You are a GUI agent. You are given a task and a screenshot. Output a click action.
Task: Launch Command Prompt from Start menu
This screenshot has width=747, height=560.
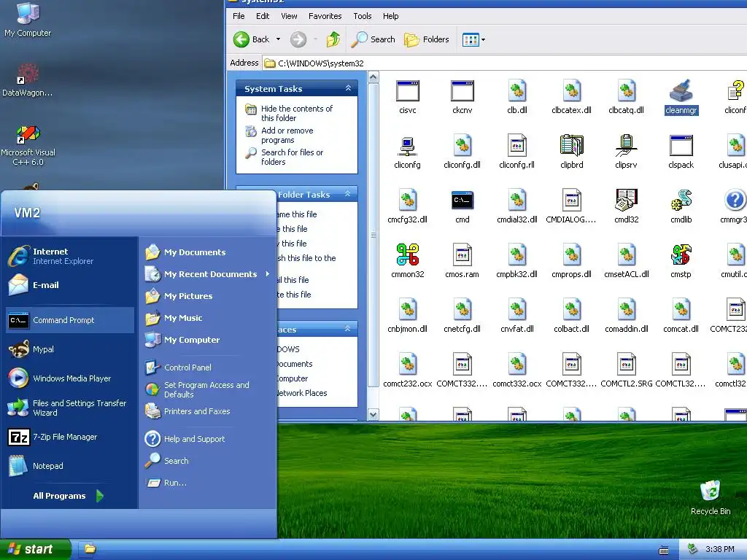[x=70, y=320]
